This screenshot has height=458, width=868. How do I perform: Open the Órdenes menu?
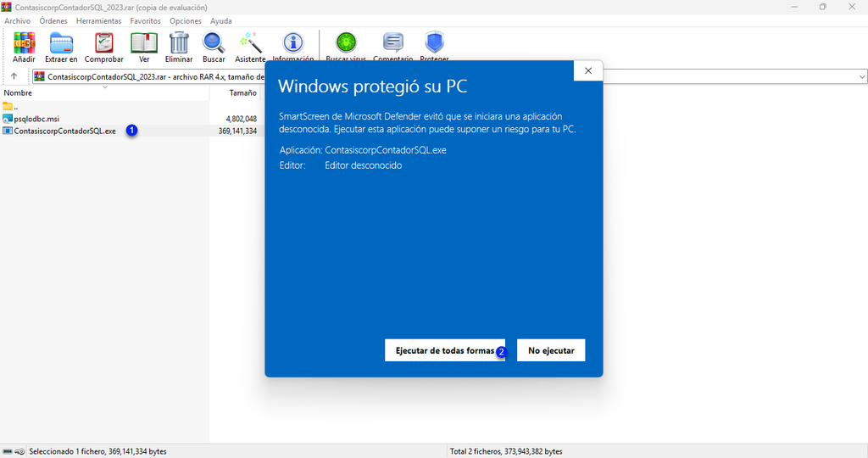click(53, 21)
